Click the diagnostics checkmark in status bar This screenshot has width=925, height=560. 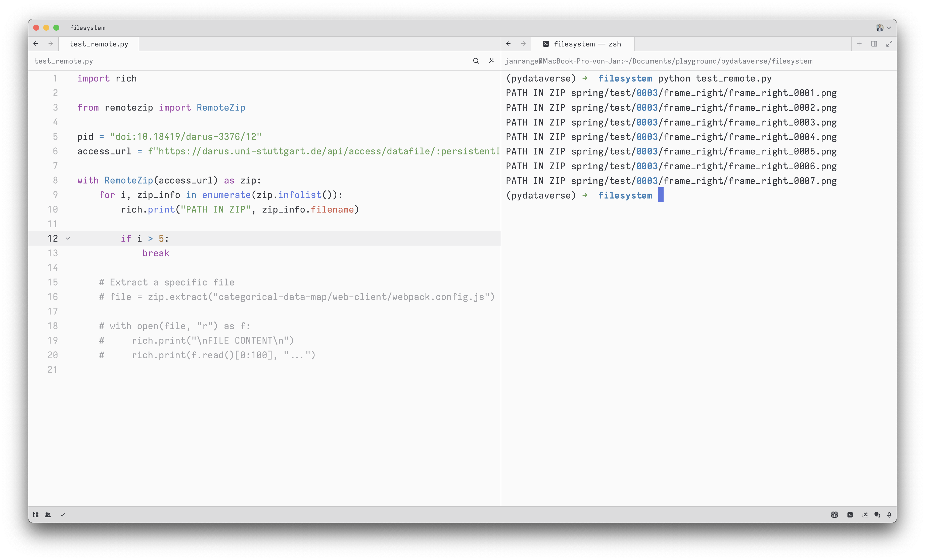click(x=63, y=515)
